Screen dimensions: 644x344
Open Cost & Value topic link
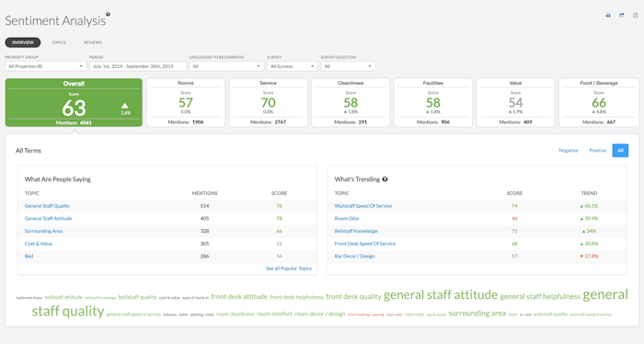pyautogui.click(x=39, y=244)
